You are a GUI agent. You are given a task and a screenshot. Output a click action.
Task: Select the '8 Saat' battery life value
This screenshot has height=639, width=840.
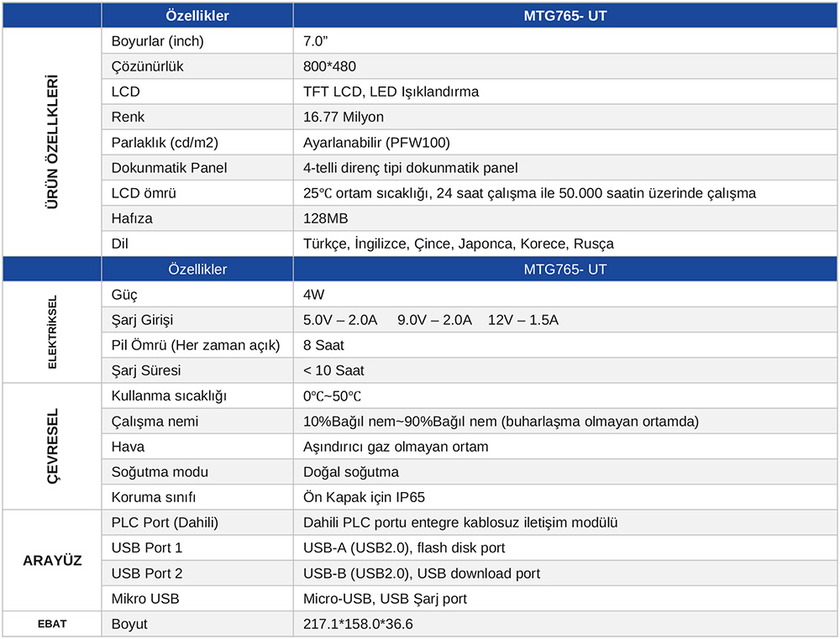click(323, 345)
